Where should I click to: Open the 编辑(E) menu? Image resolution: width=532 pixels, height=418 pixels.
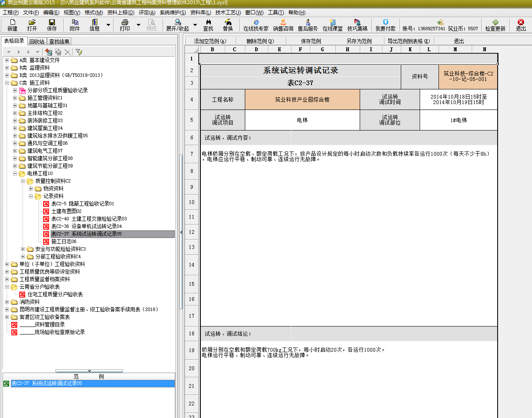pyautogui.click(x=51, y=13)
